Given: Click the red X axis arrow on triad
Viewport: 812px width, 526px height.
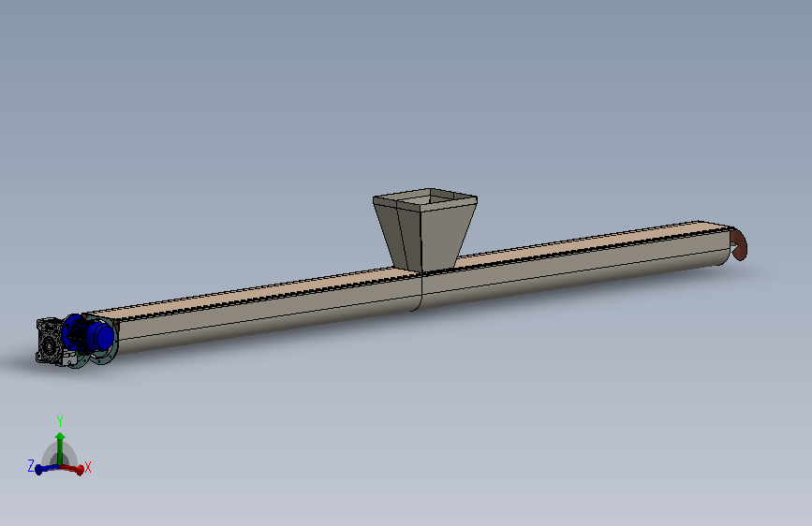Looking at the screenshot, I should pos(72,469).
